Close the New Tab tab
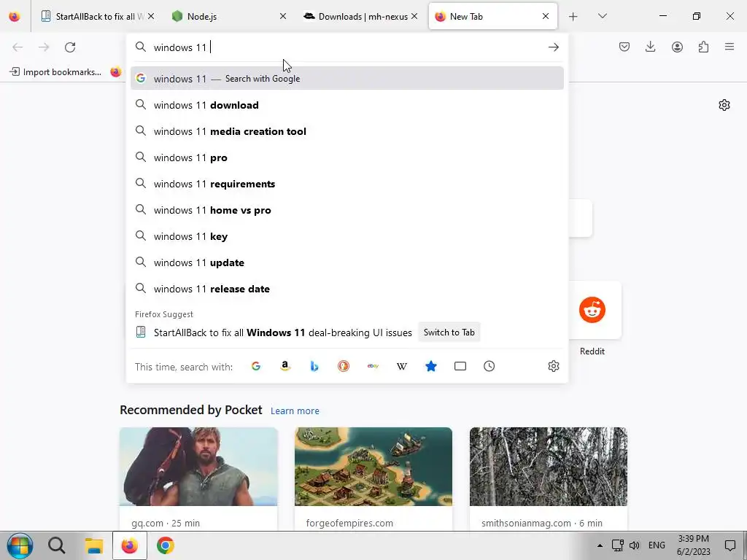The image size is (747, 560). tap(546, 16)
